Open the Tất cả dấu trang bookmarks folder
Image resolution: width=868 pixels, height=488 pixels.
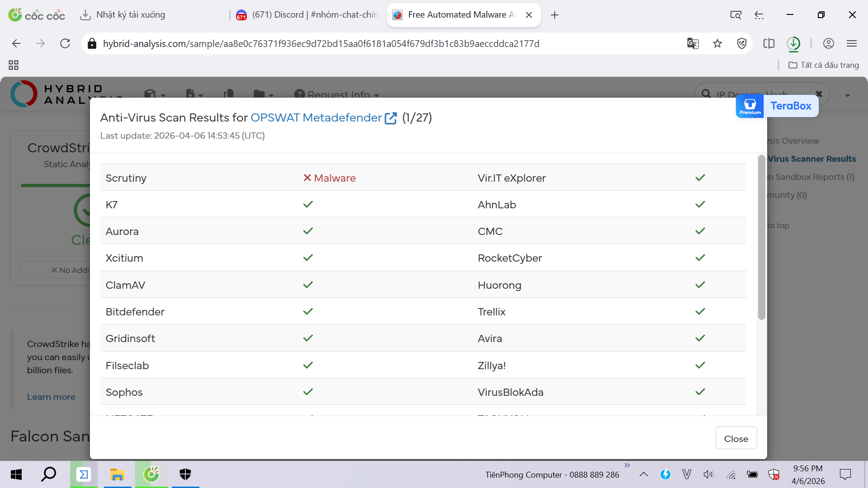824,65
